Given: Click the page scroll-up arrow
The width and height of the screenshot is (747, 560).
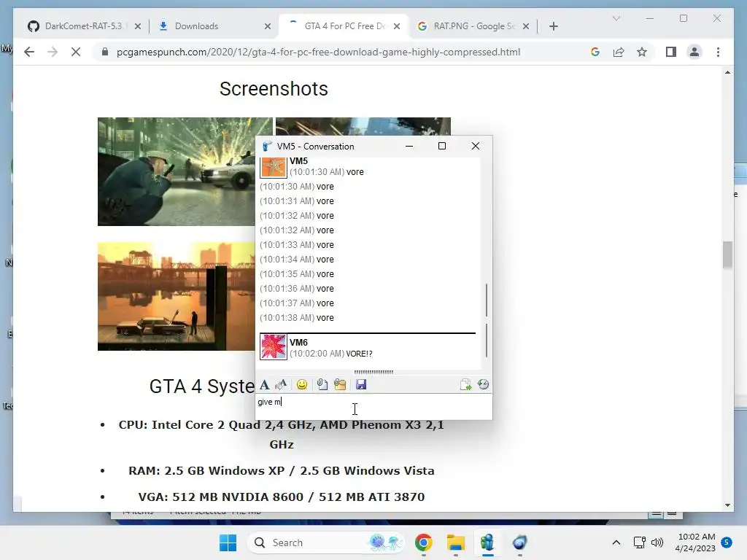Looking at the screenshot, I should tap(727, 72).
